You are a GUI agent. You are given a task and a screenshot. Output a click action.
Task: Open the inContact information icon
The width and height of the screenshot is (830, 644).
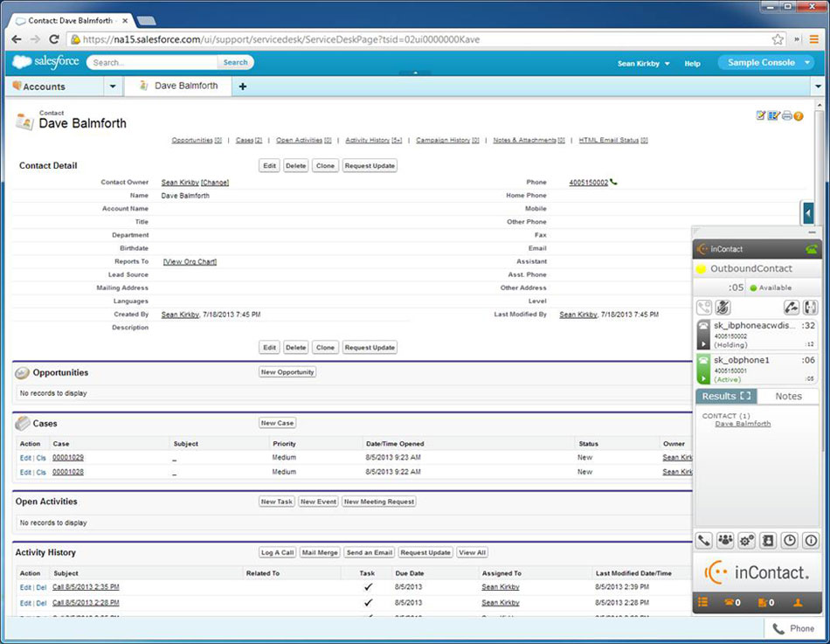pyautogui.click(x=811, y=541)
